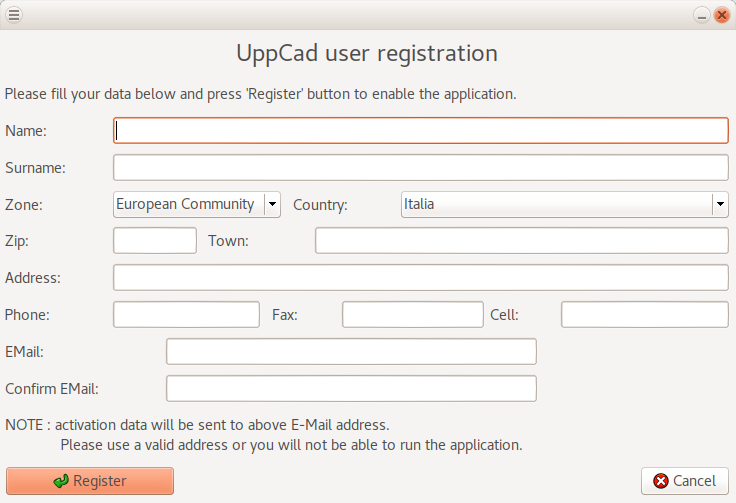Click the Italia country combo box
The height and width of the screenshot is (503, 736).
click(x=556, y=204)
